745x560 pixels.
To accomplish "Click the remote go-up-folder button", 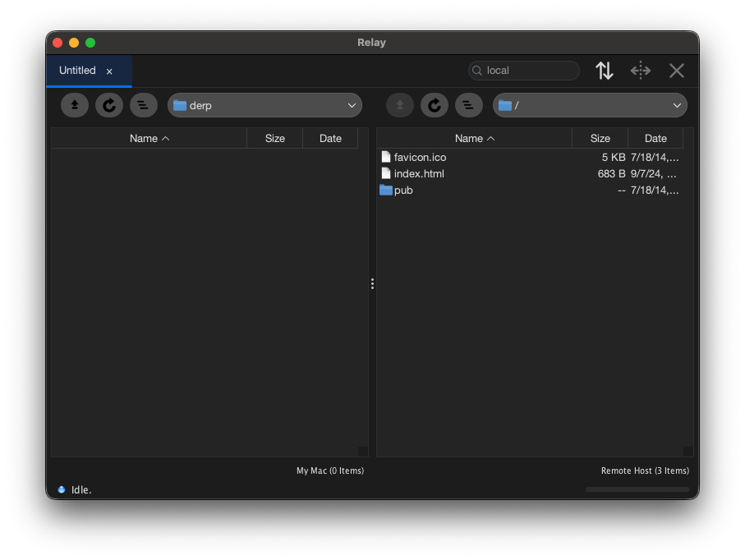I will click(x=399, y=105).
